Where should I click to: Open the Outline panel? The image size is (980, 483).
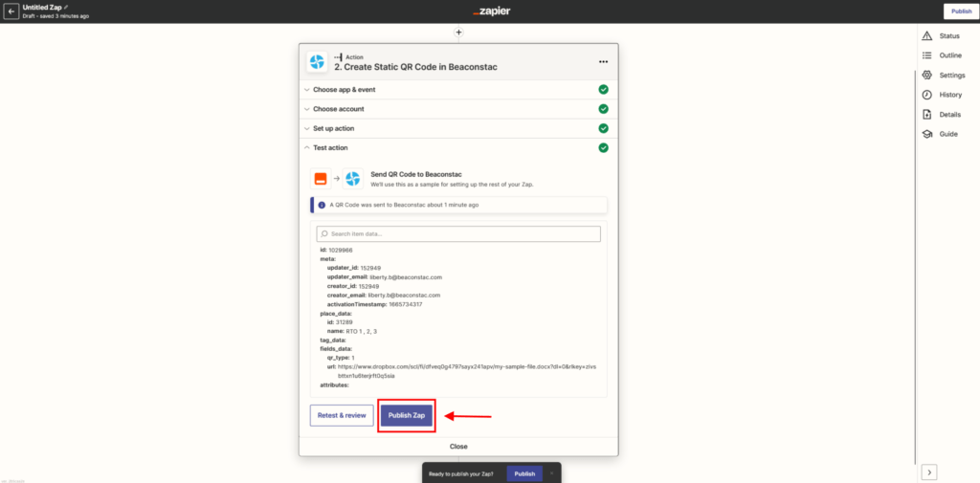(950, 55)
